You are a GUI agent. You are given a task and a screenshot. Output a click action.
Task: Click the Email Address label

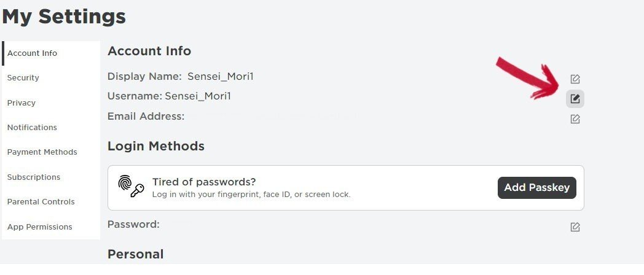[x=146, y=117]
